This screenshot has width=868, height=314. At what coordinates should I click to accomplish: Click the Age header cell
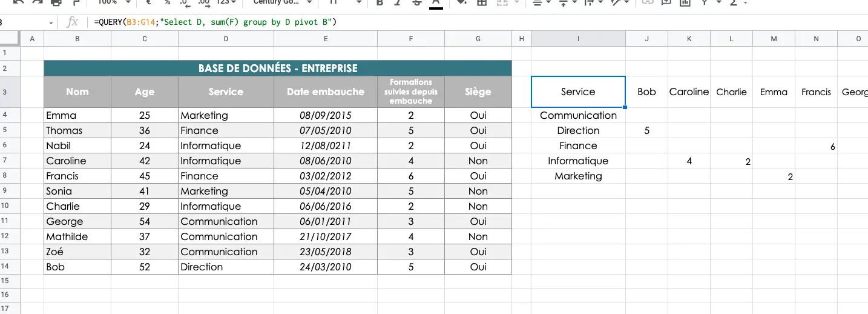(145, 92)
